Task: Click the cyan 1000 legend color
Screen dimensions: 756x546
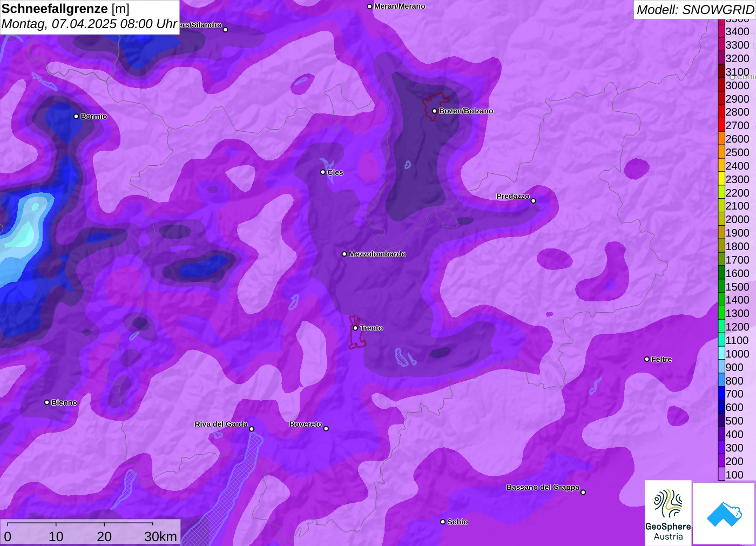Action: [721, 353]
